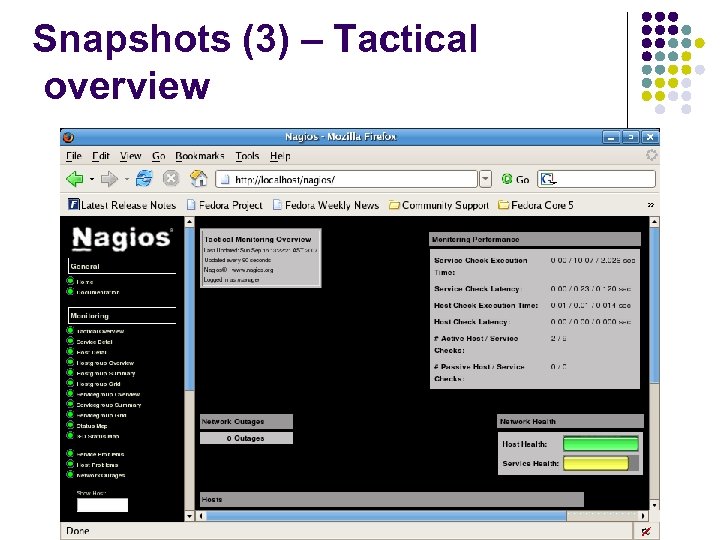Screen dimensions: 720x540
Task: Open the Fedora Weekly News bookmark
Action: pyautogui.click(x=326, y=205)
